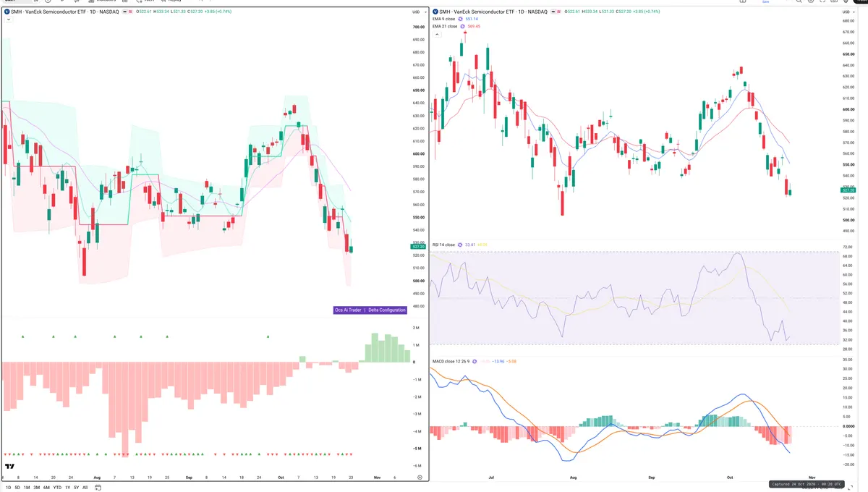Select the YTD time range
The height and width of the screenshot is (492, 868).
tap(57, 488)
